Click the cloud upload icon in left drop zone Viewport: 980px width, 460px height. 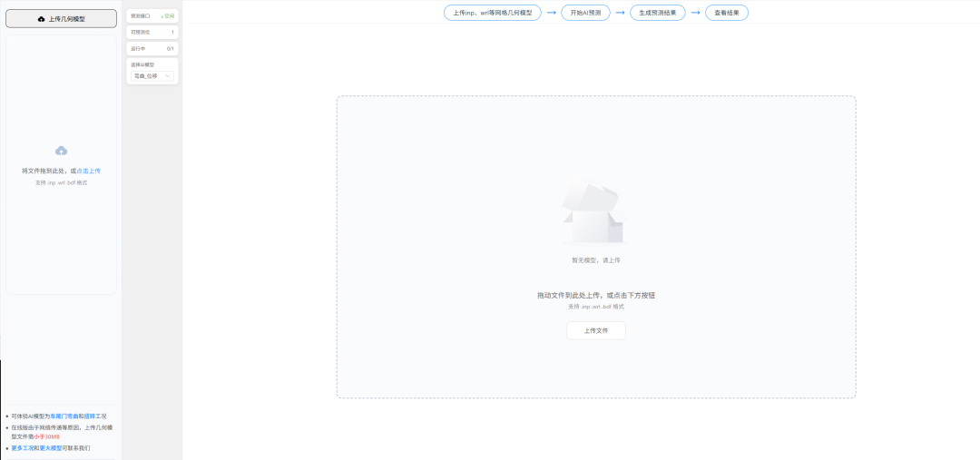pos(62,151)
